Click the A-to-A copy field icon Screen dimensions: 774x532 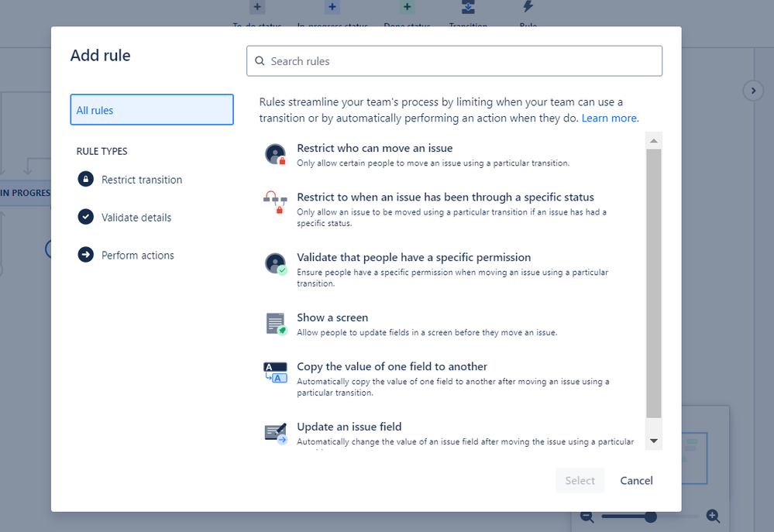pyautogui.click(x=276, y=372)
